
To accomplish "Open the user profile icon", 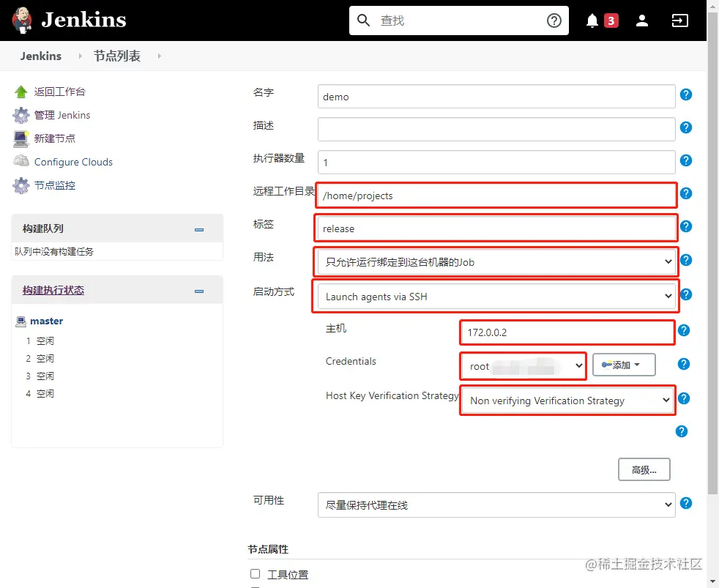I will (642, 21).
